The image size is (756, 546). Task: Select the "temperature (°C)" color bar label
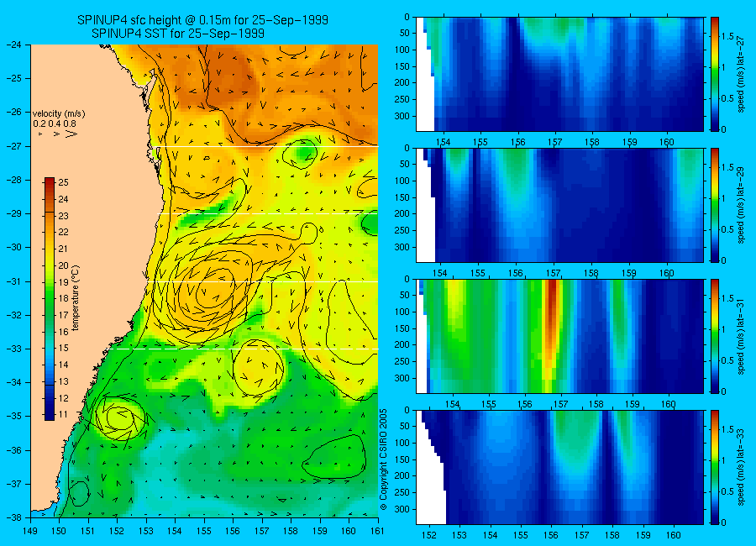tap(76, 298)
